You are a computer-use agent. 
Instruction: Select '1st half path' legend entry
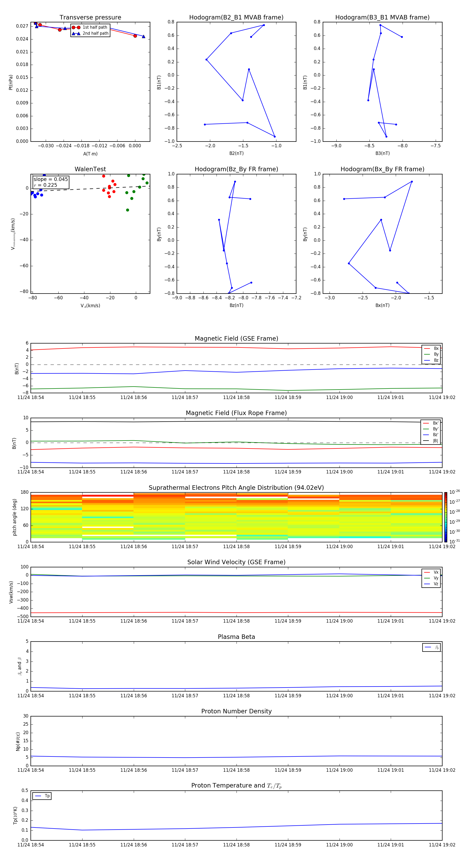[90, 27]
